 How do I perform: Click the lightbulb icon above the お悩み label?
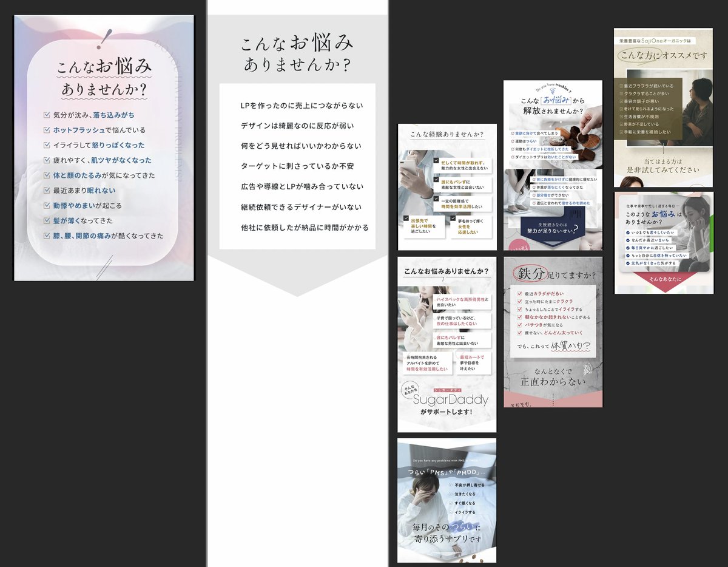tap(553, 91)
